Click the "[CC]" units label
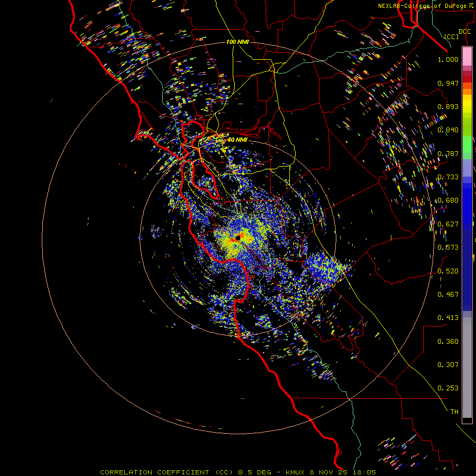Viewport: 476px width, 476px height. (x=452, y=36)
